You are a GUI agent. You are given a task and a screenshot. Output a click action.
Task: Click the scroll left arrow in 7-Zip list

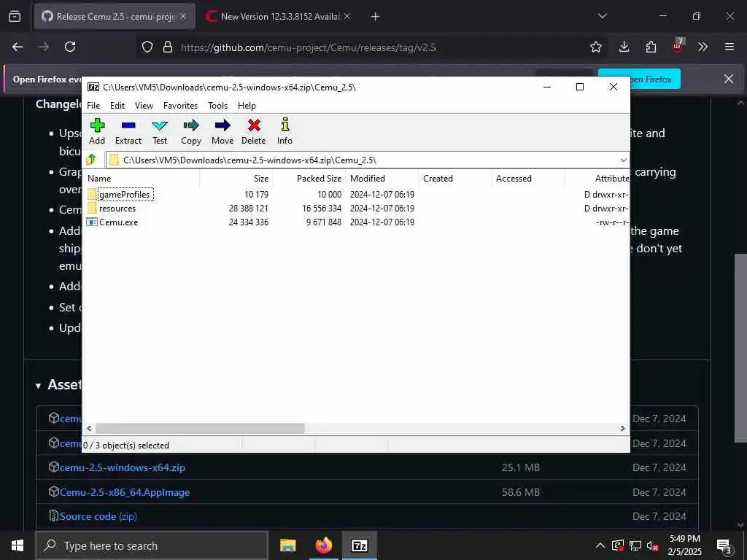[90, 428]
